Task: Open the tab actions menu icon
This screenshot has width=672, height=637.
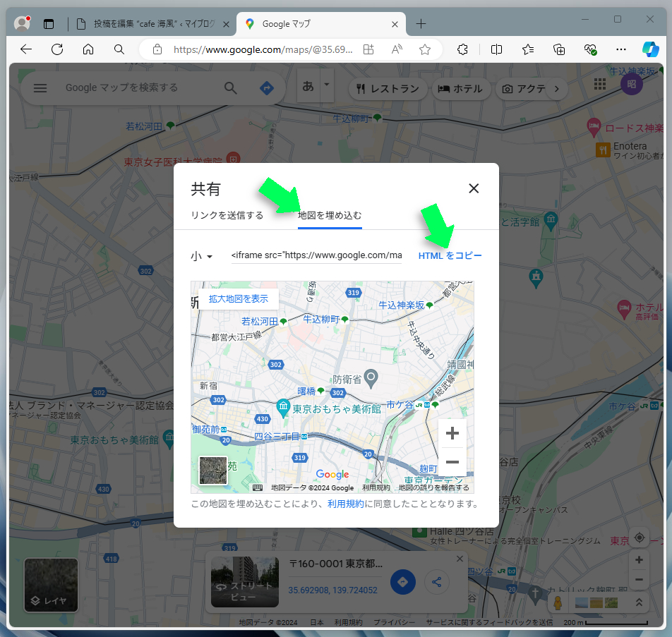Action: click(49, 24)
